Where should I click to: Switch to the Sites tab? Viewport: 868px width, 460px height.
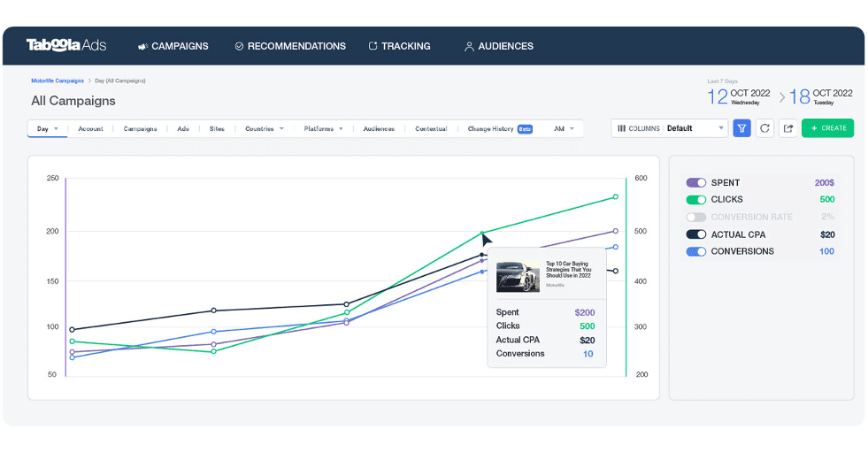217,128
